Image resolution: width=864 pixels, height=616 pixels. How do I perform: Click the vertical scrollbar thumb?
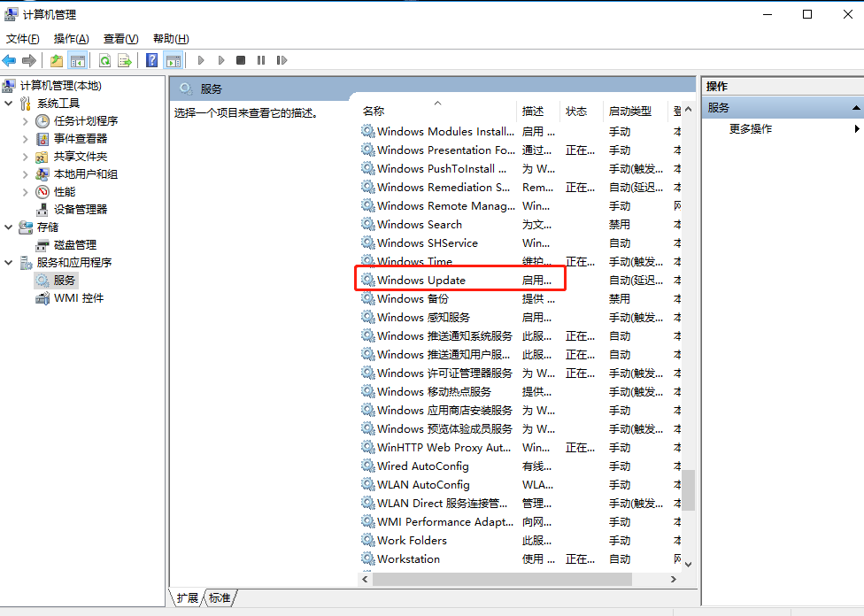(688, 490)
